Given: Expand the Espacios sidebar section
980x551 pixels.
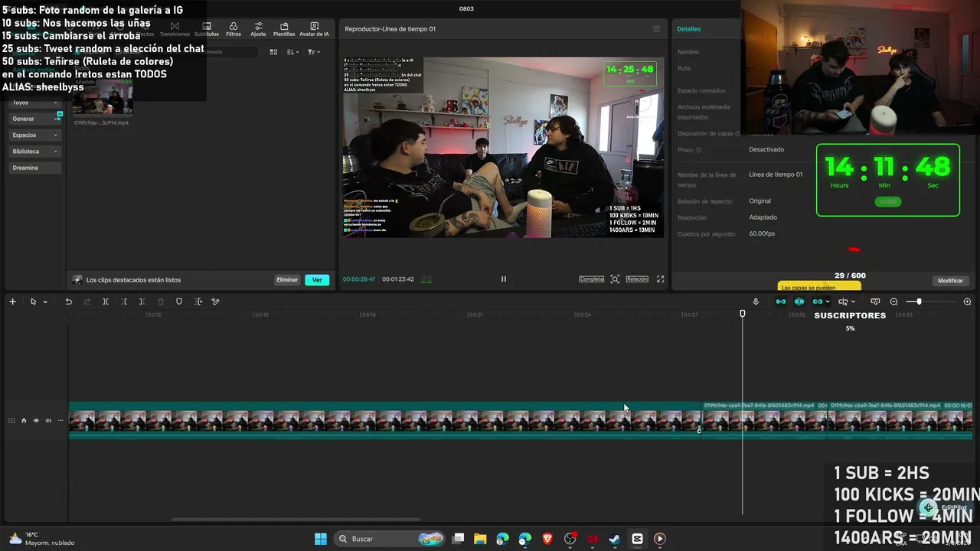Looking at the screenshot, I should coord(34,135).
